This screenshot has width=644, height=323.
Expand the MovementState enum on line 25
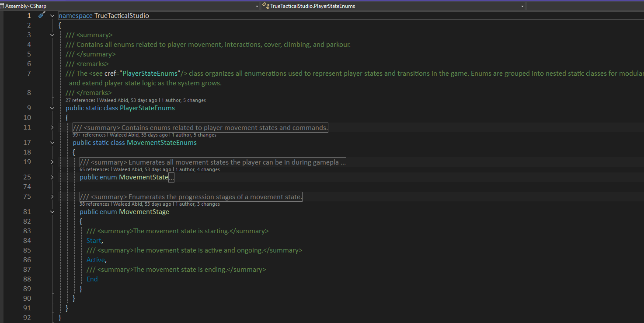52,177
